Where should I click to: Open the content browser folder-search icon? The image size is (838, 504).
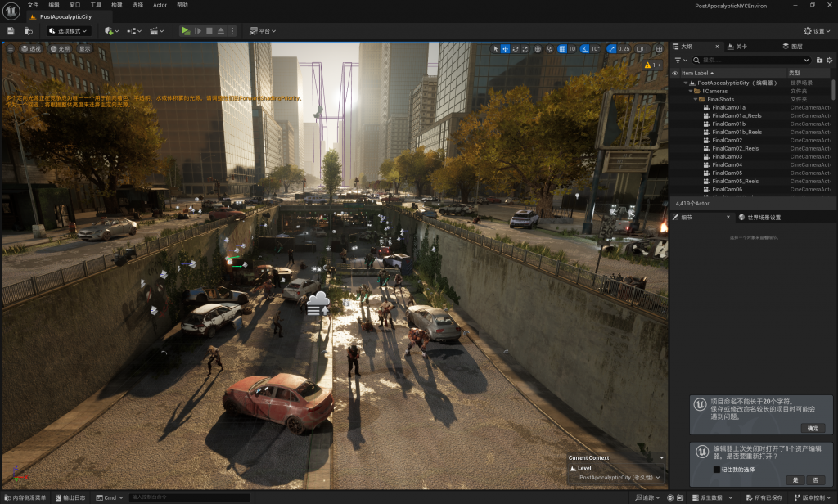coord(29,31)
